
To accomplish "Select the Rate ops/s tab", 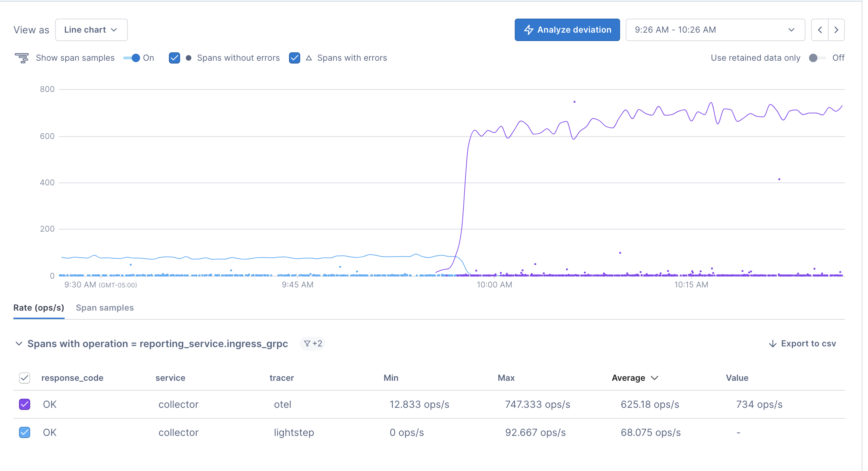I will pos(39,308).
